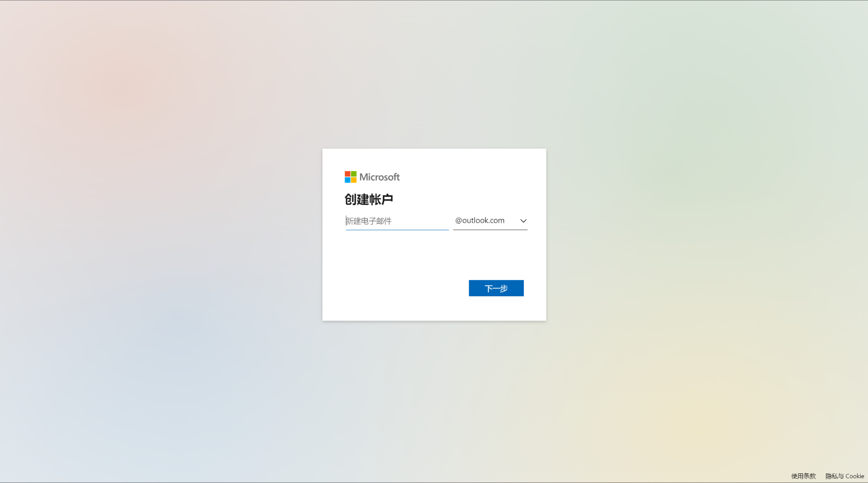868x483 pixels.
Task: Click the 下一步 button
Action: (496, 288)
